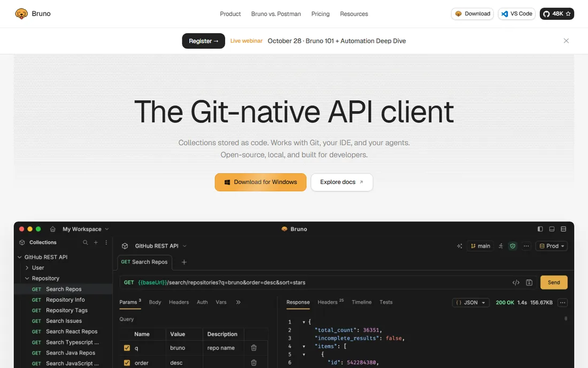Click the sparkle AI icon beside main
This screenshot has height=368, width=588.
coord(459,246)
